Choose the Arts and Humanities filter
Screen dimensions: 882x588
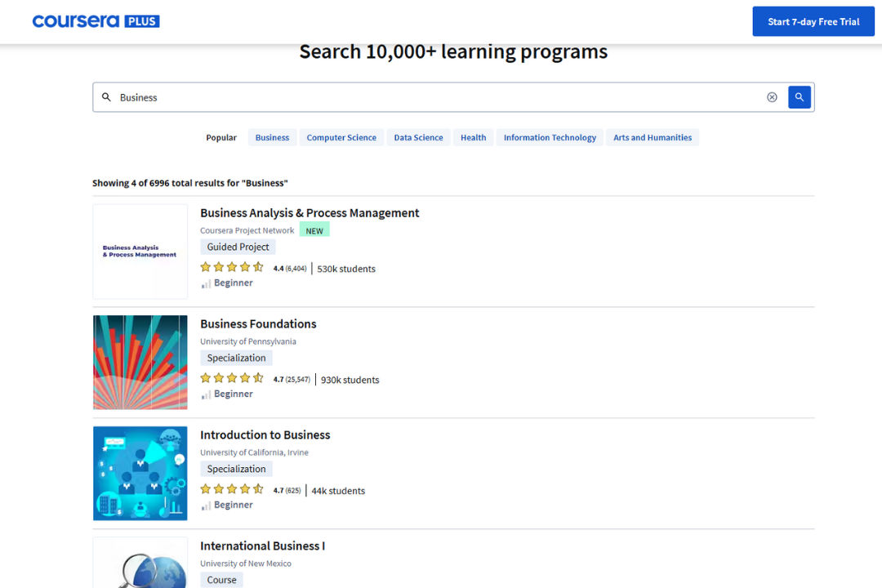[652, 137]
